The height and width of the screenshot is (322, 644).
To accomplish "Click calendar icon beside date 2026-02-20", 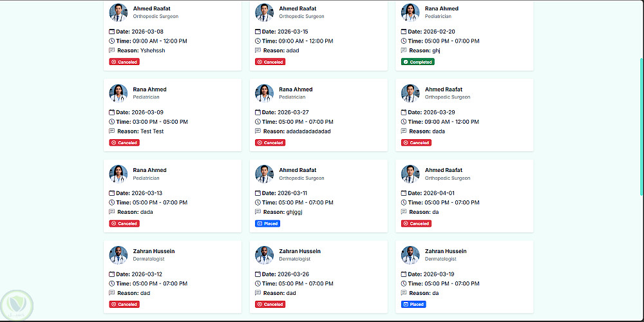I will [x=404, y=32].
